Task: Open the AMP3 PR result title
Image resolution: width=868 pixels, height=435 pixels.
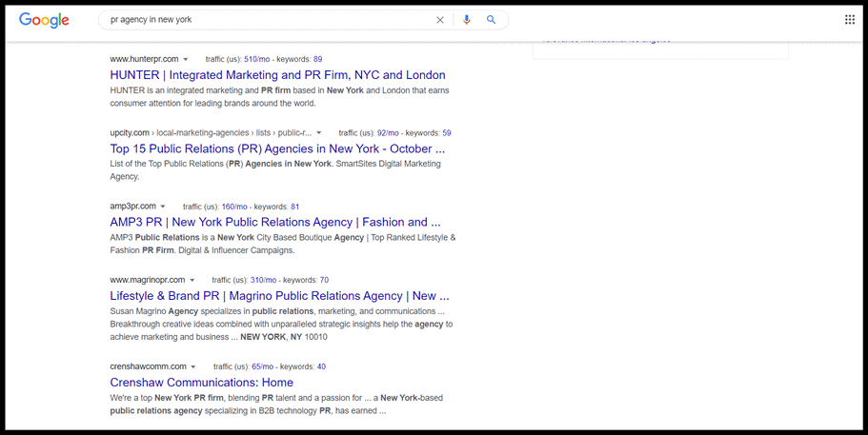Action: click(275, 222)
